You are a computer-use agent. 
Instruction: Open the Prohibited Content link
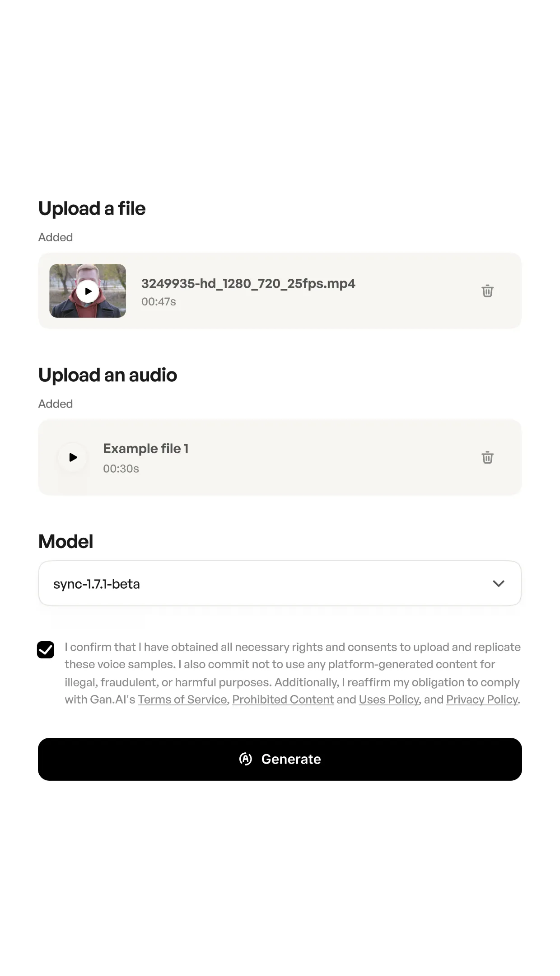[x=283, y=699]
